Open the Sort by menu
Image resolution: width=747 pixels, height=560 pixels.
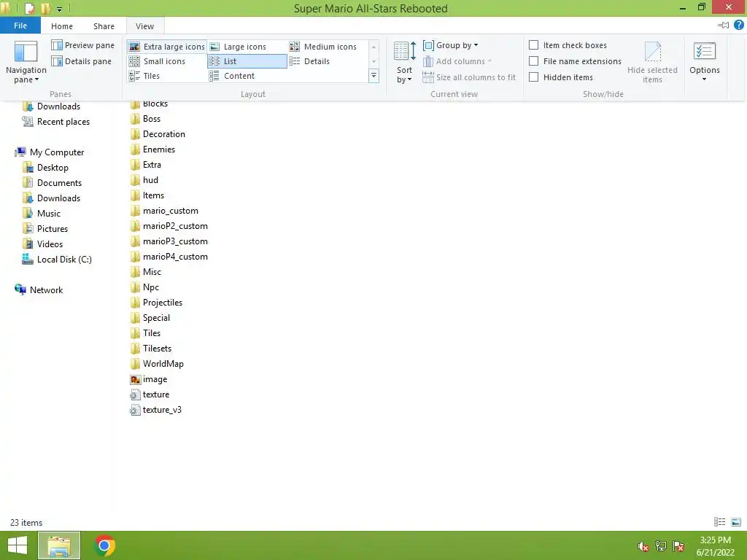[404, 63]
